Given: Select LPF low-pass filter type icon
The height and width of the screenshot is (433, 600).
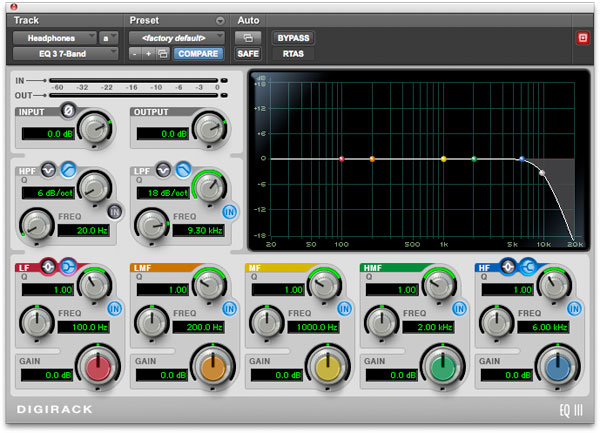Looking at the screenshot, I should (x=183, y=170).
